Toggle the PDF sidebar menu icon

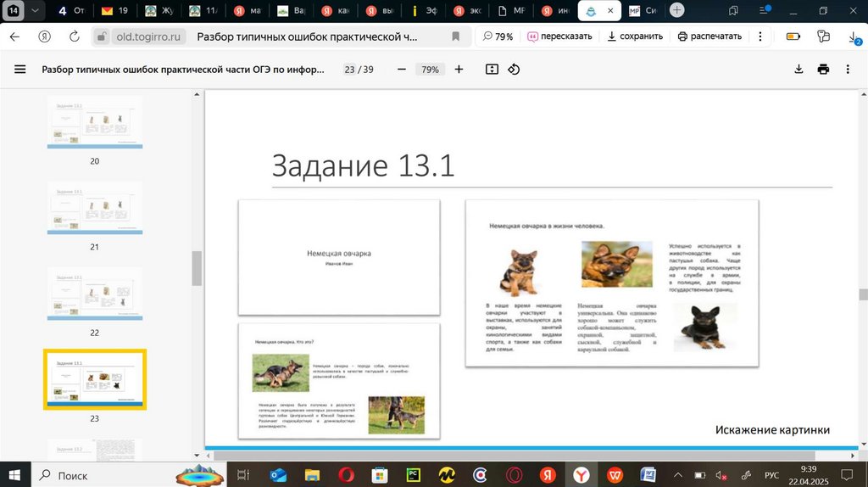20,70
